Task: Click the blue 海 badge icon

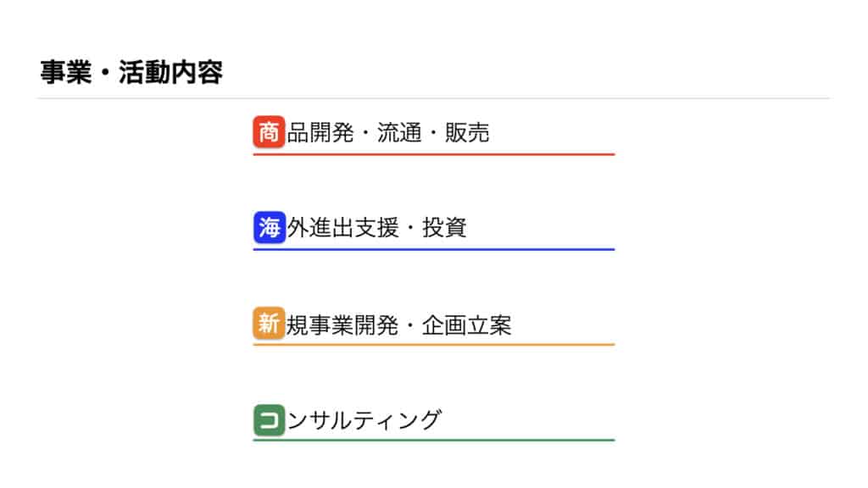Action: click(x=269, y=227)
